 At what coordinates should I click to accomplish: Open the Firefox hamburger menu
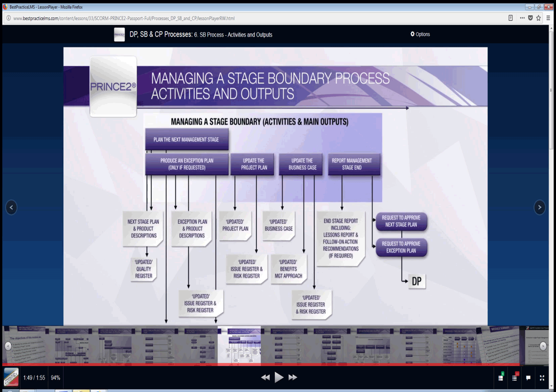click(549, 18)
